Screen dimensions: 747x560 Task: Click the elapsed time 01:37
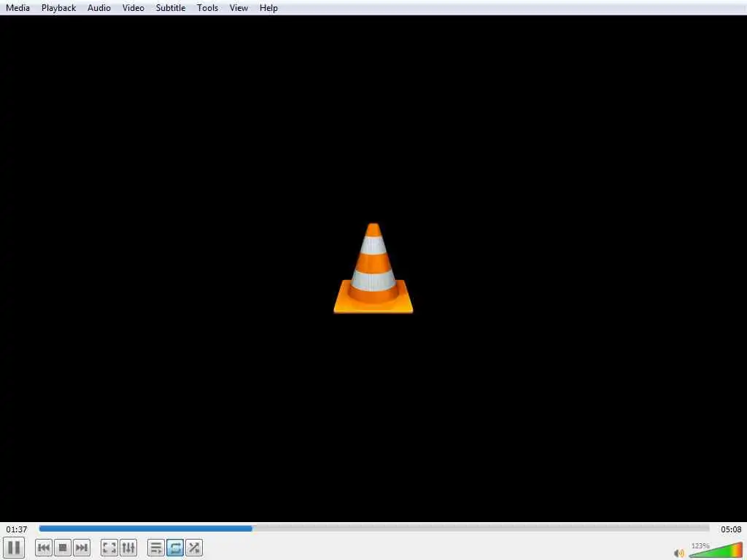(x=17, y=529)
